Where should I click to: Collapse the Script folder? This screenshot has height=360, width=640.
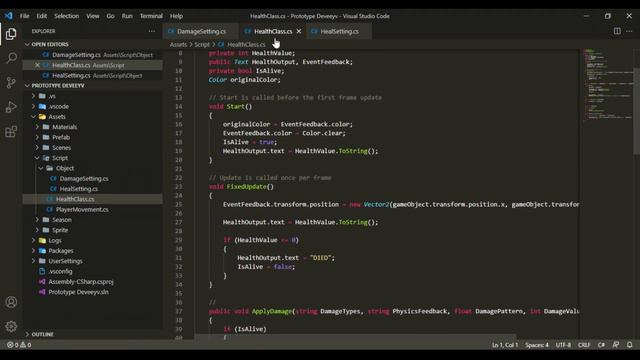point(60,158)
